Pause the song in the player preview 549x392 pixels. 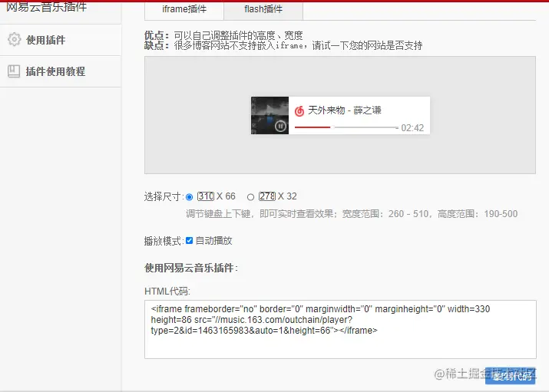coord(280,126)
